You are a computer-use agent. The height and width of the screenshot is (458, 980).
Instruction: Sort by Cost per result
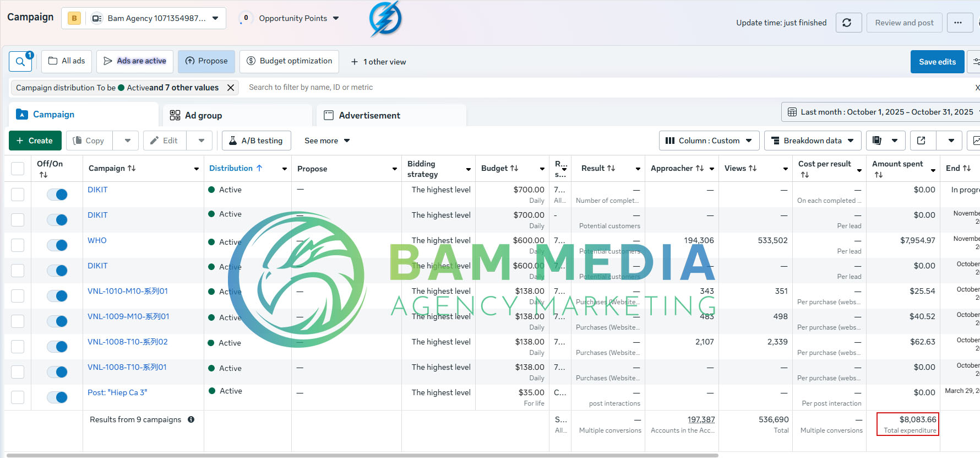click(x=805, y=175)
